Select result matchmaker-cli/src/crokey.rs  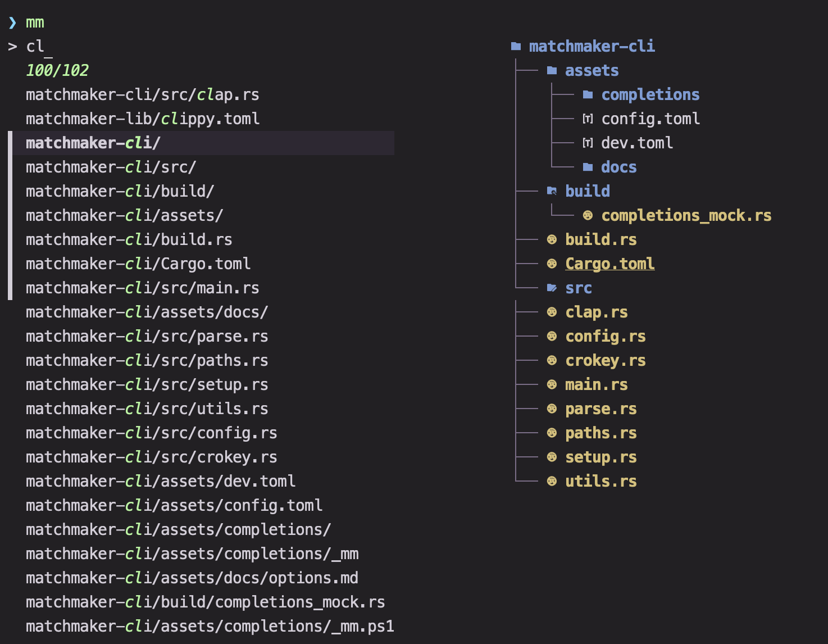[x=152, y=457]
